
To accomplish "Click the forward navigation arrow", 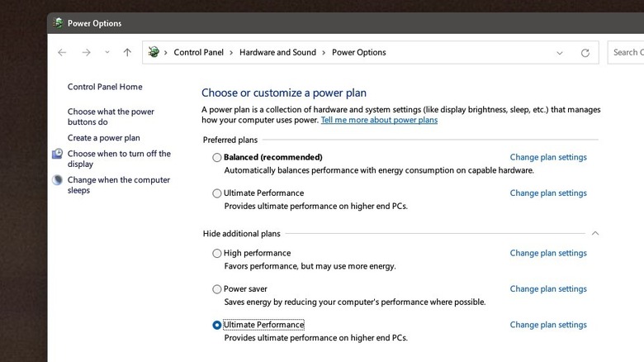I will 86,52.
